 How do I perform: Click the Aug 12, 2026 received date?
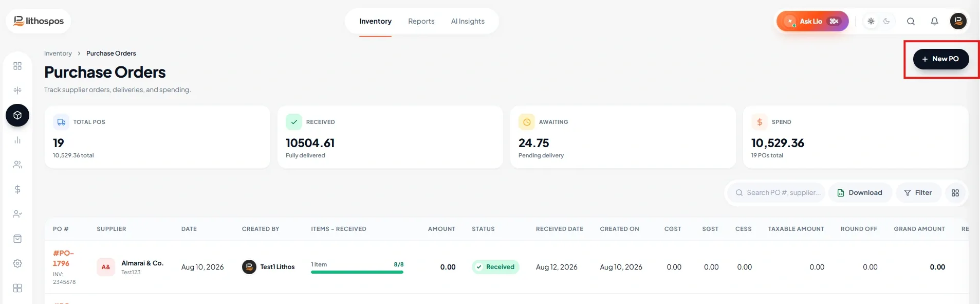click(x=557, y=267)
